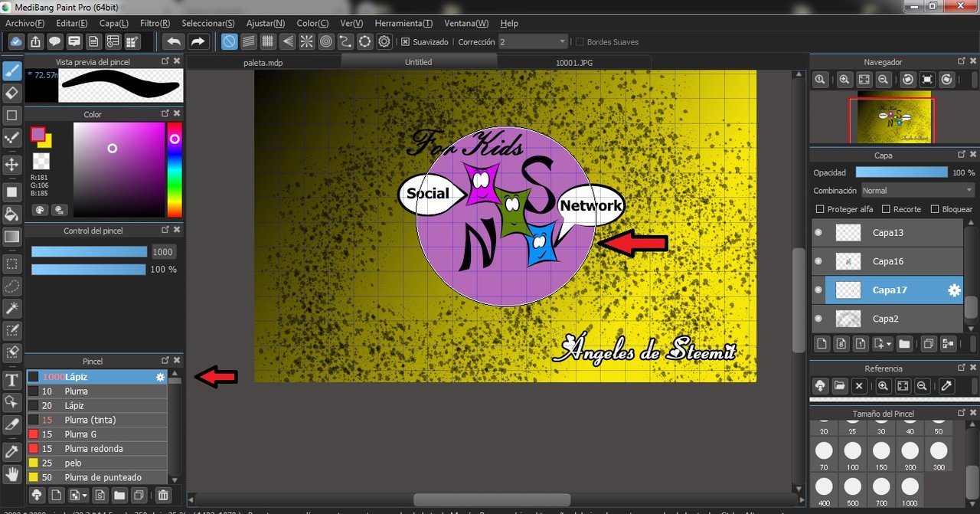Open the Combinación blend mode dropdown

[918, 190]
